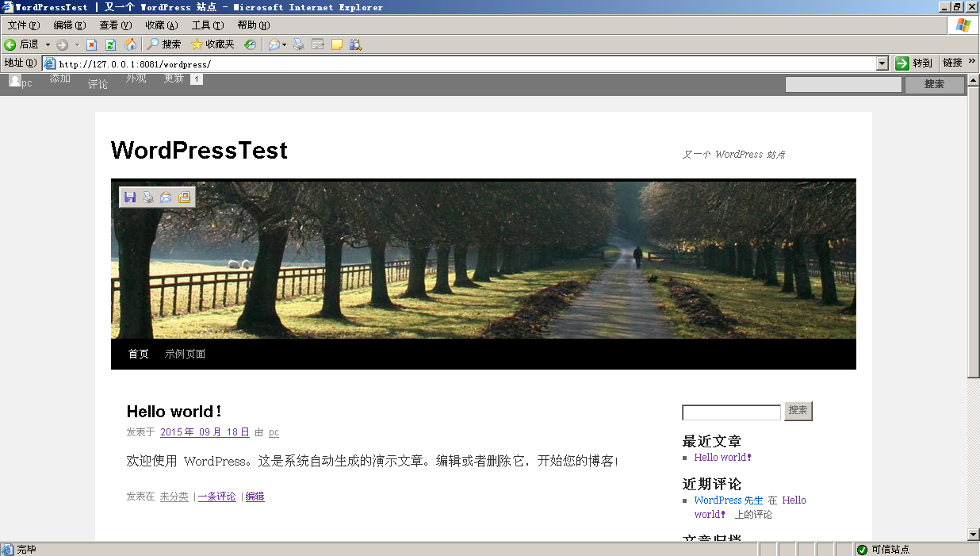Click the 完毕 status bar page icon
Image resolution: width=980 pixels, height=556 pixels.
click(x=7, y=550)
